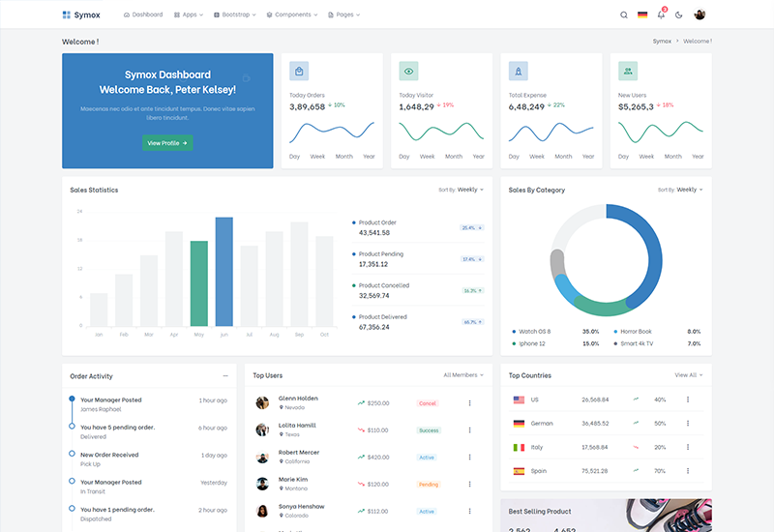Click the View Profile button
Image resolution: width=774 pixels, height=532 pixels.
[x=167, y=143]
